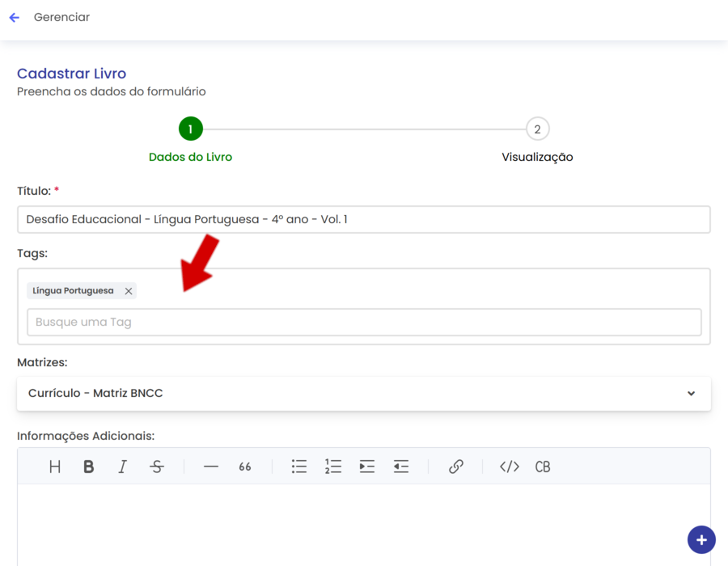Decrease indent with outdent icon
This screenshot has height=566, width=728.
pos(401,467)
